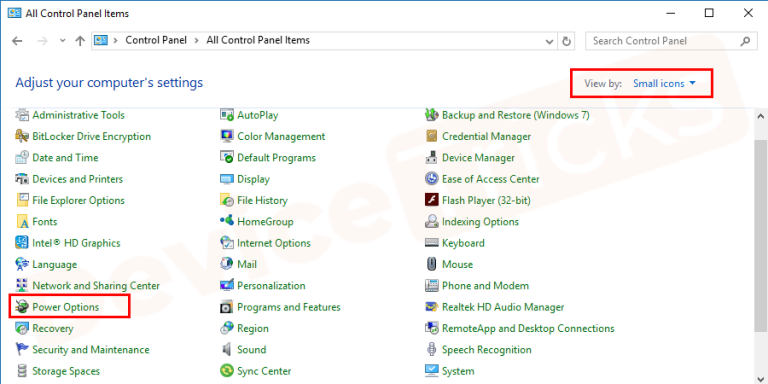
Task: Click the Date and Time icon
Action: click(x=22, y=158)
